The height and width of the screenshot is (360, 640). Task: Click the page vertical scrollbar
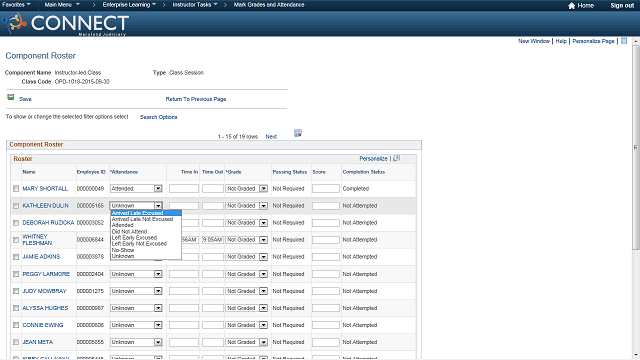(x=636, y=147)
